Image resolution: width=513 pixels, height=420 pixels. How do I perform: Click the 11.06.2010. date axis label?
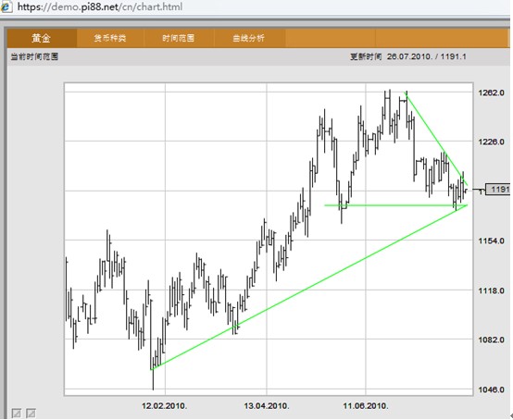tap(366, 406)
